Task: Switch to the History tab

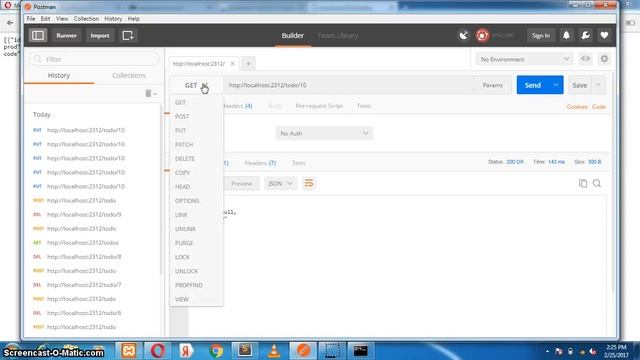Action: coord(59,76)
